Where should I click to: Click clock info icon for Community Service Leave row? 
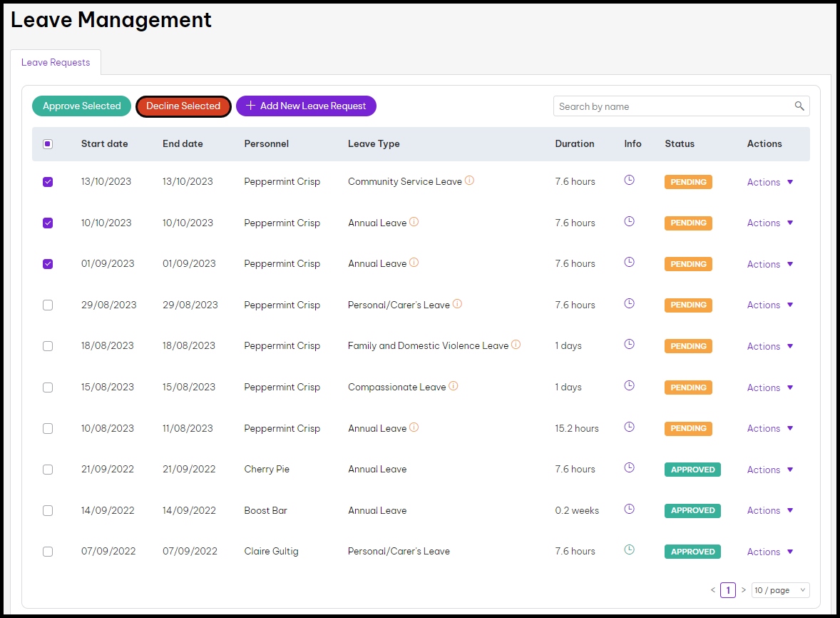pyautogui.click(x=629, y=181)
